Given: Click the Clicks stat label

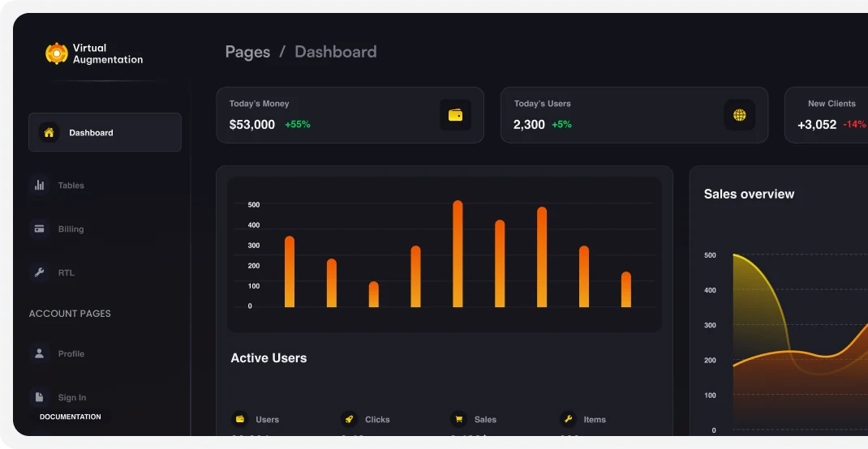Looking at the screenshot, I should coord(377,420).
